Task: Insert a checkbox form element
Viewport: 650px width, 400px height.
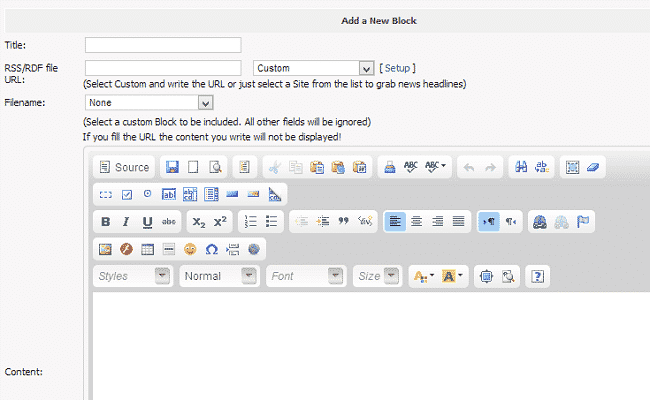Action: [x=126, y=194]
